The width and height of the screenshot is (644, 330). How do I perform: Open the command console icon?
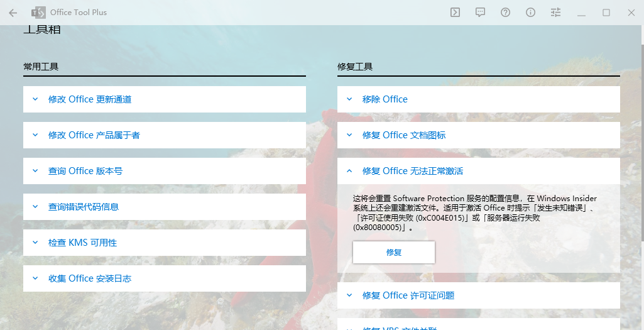[455, 13]
